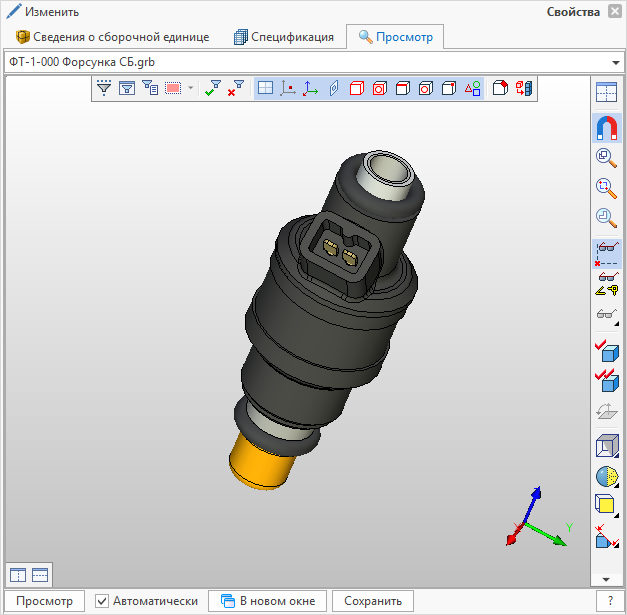Toggle the 3D node selection filter

(x=288, y=88)
